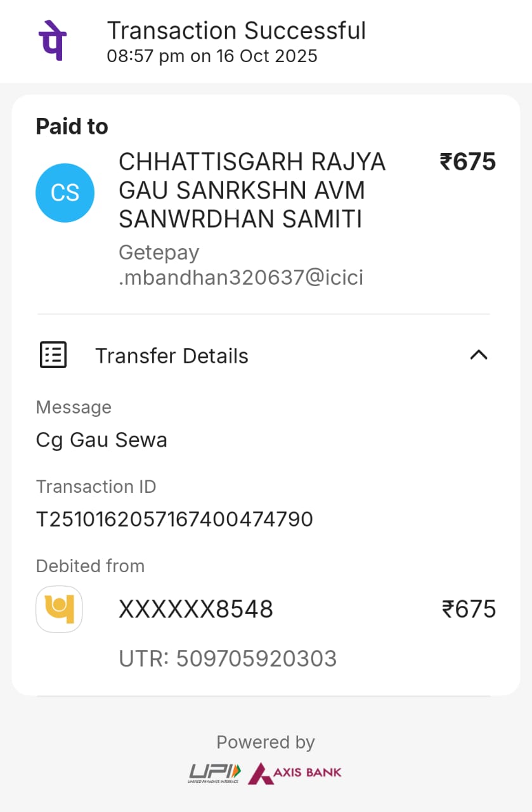Click the UPI logo at bottom
This screenshot has width=532, height=812.
(x=214, y=773)
